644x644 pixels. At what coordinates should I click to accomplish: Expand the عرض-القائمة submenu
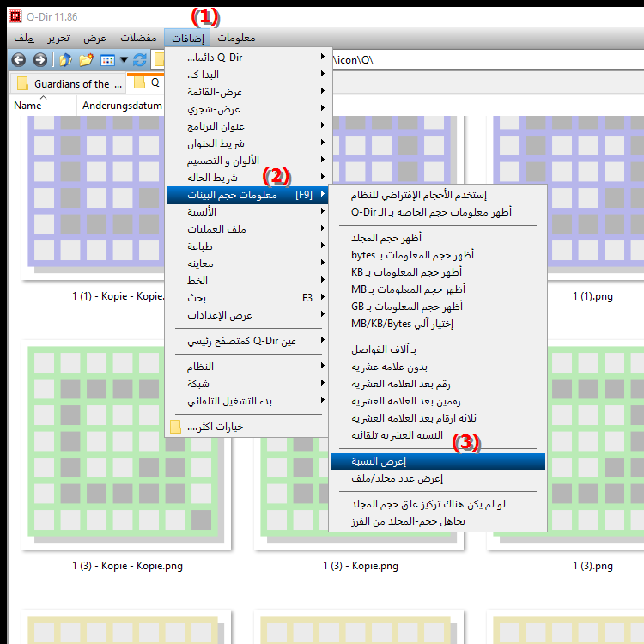pyautogui.click(x=246, y=92)
